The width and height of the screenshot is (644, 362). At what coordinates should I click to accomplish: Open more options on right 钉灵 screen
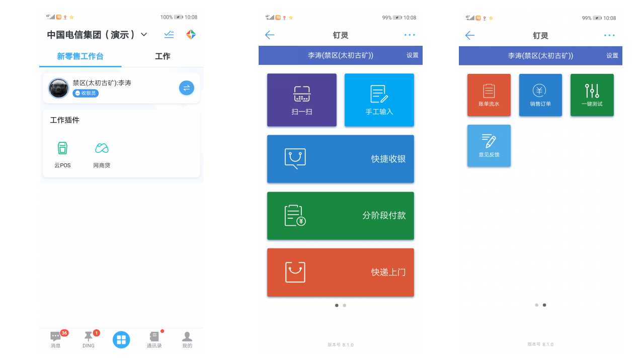[x=610, y=35]
